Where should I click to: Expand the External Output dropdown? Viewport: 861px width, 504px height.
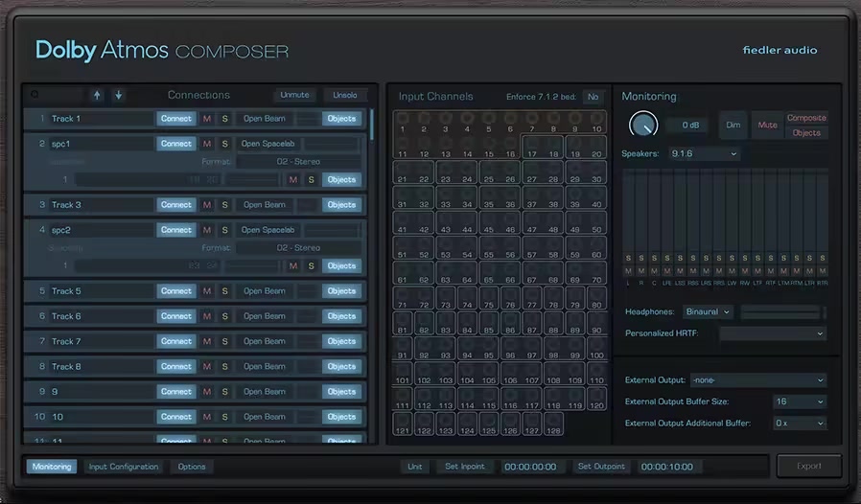point(757,380)
